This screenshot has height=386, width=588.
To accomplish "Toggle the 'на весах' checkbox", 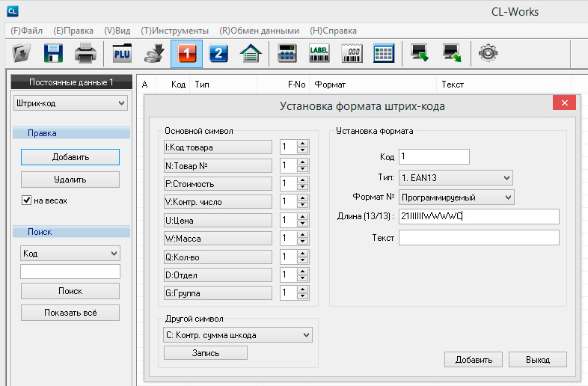I will pyautogui.click(x=26, y=200).
